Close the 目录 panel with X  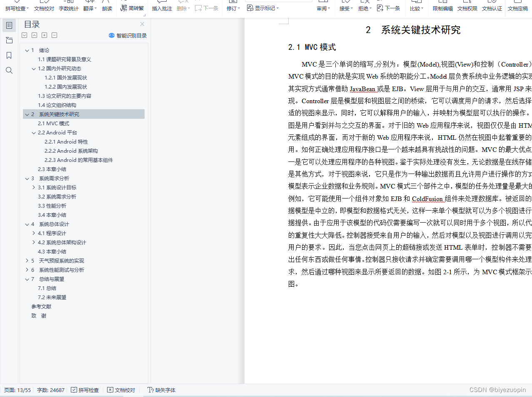[x=142, y=24]
